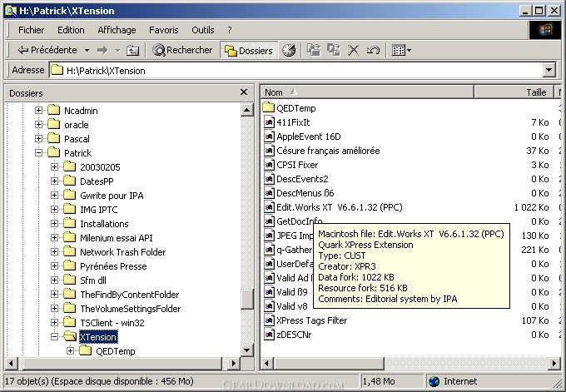Click folder tree horizontal scroll left arrow
Screen dimensions: 566x392
tap(11, 363)
